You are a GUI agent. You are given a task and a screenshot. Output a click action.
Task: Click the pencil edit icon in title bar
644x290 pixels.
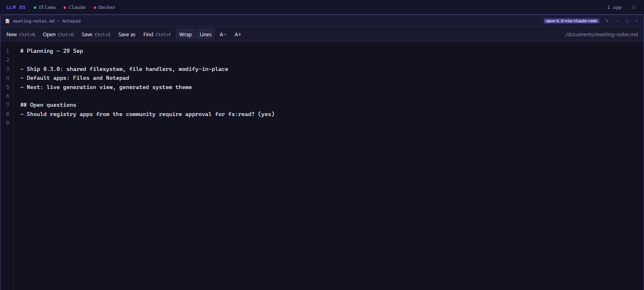tap(607, 21)
